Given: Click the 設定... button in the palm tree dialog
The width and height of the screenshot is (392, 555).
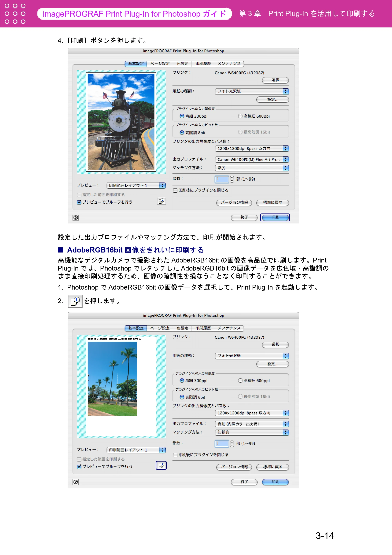Looking at the screenshot, I should (273, 364).
